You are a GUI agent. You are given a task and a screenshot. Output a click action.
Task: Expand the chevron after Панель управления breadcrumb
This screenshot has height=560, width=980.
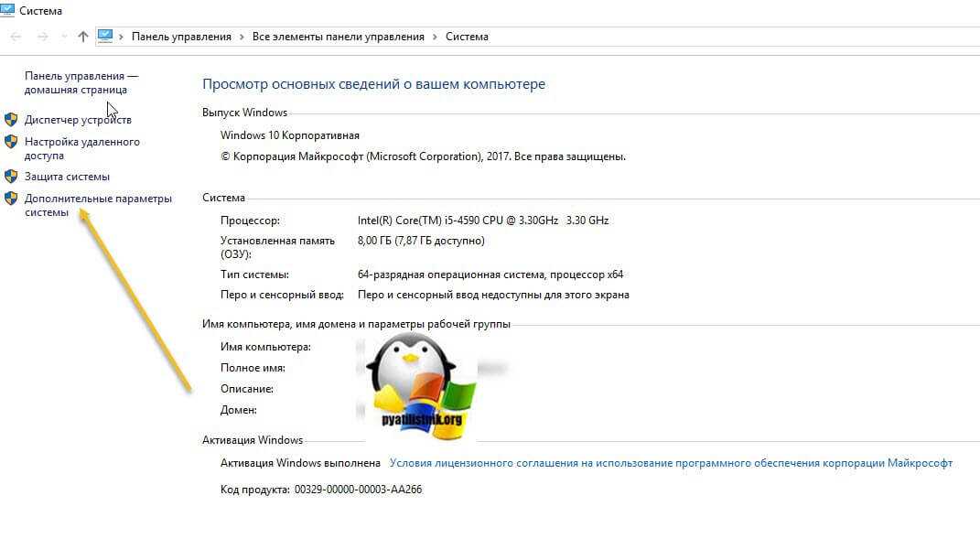242,37
